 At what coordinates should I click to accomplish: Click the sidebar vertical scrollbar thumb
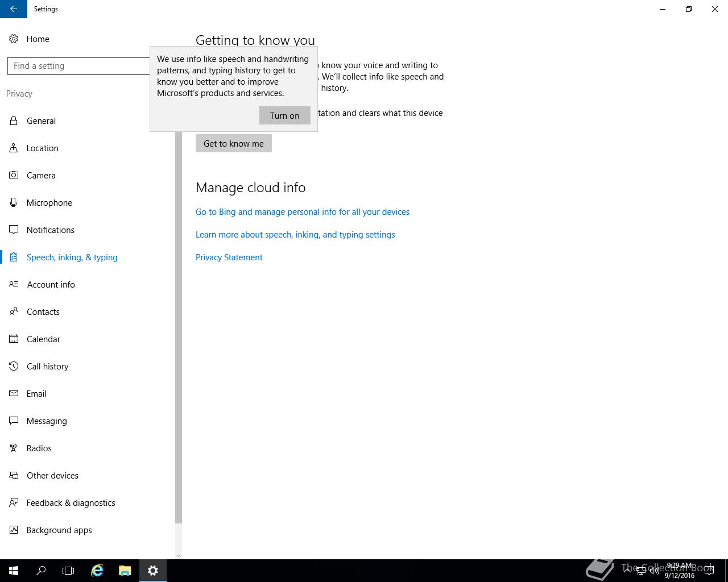[x=179, y=327]
